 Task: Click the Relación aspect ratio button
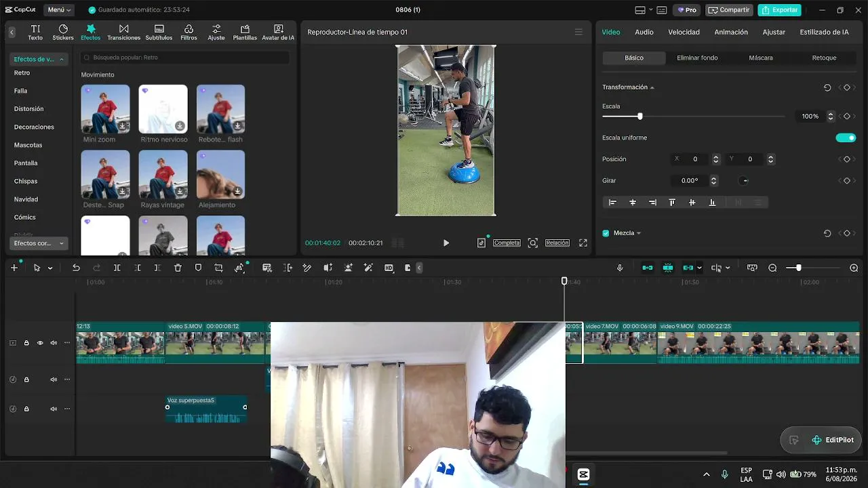557,243
